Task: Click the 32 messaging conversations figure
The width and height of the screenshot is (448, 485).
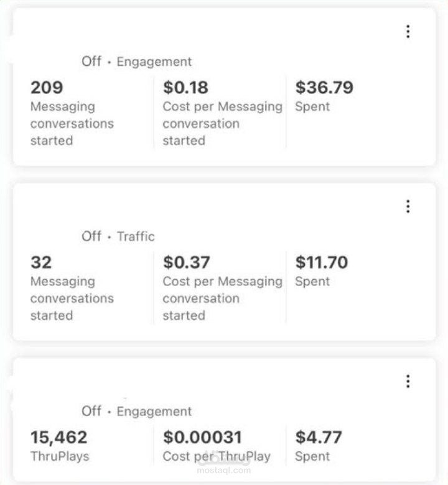Action: tap(41, 262)
